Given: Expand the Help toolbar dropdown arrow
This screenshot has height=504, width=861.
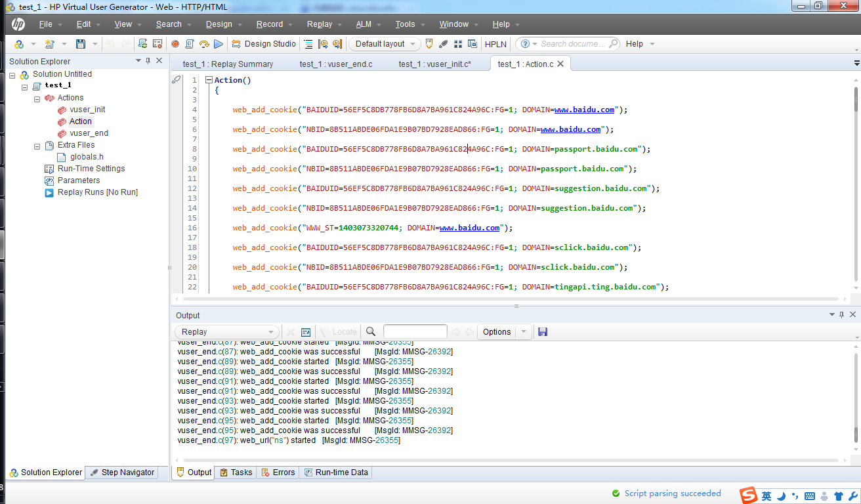Looking at the screenshot, I should [x=652, y=44].
